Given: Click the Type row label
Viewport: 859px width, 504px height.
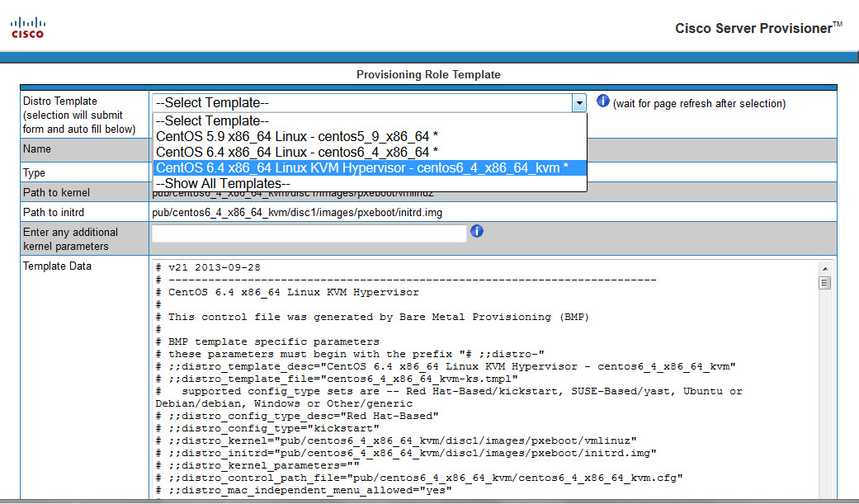Looking at the screenshot, I should tap(34, 173).
